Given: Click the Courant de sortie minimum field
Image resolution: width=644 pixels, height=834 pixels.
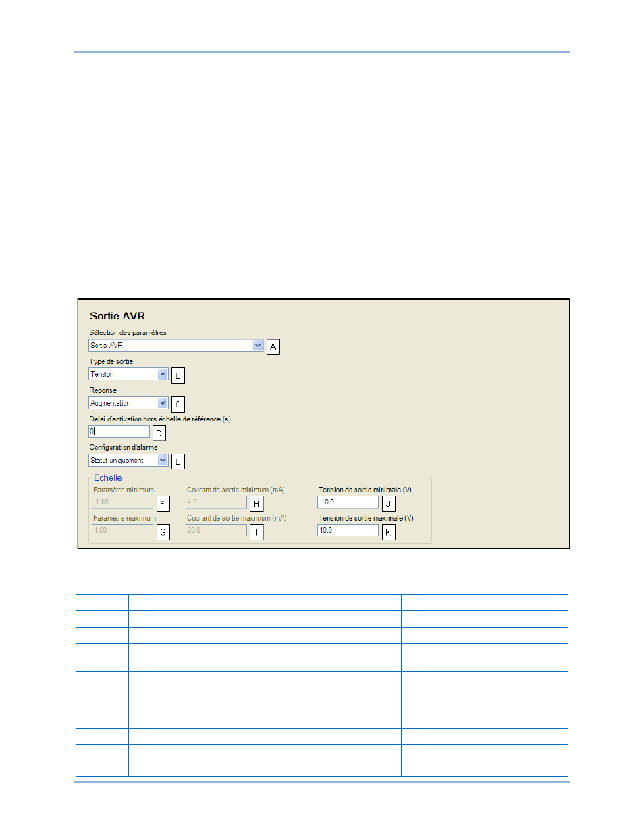Looking at the screenshot, I should point(216,502).
